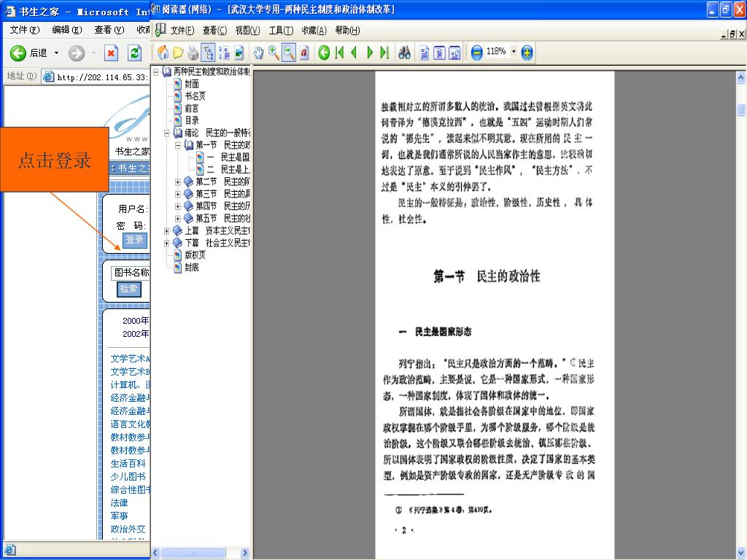Open 查看(C) menu in the reader

click(x=215, y=31)
